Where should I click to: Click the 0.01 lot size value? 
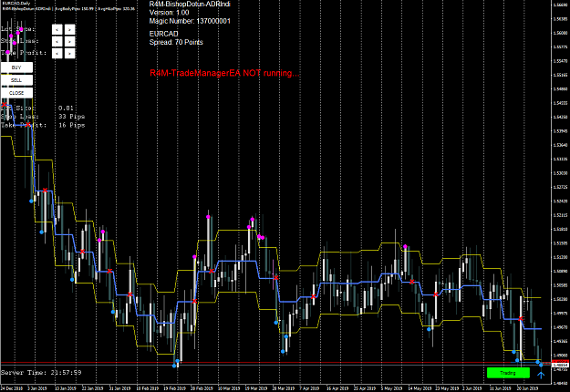[66, 108]
